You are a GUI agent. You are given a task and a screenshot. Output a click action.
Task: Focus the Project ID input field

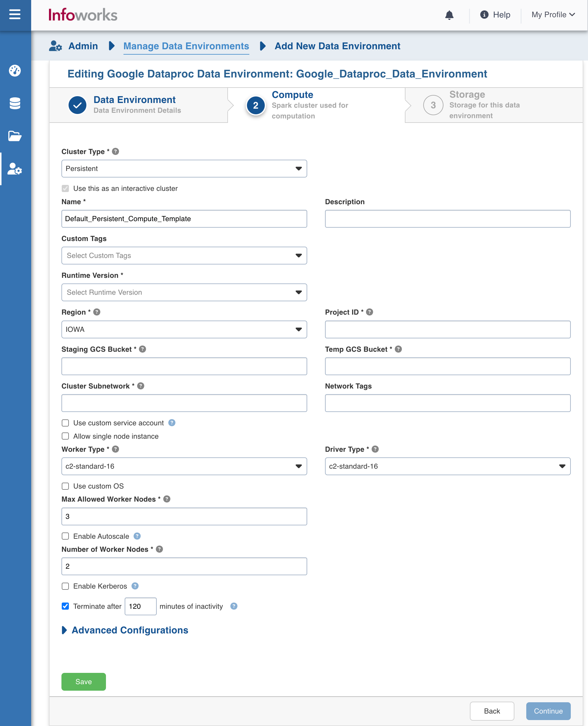point(448,329)
